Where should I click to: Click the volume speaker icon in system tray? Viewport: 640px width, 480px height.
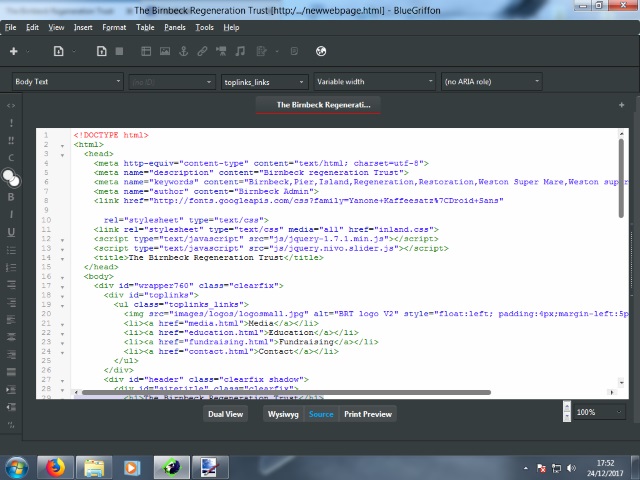pos(571,468)
